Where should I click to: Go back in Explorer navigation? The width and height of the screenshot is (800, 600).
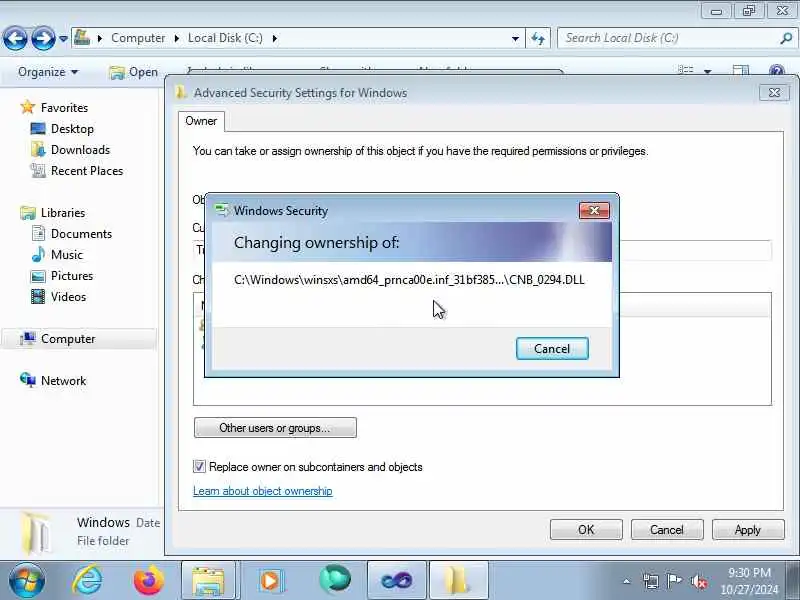pyautogui.click(x=15, y=38)
